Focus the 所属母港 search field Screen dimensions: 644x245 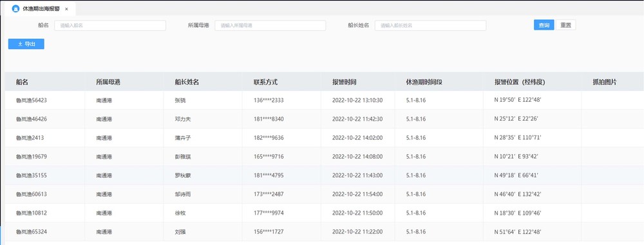(270, 26)
